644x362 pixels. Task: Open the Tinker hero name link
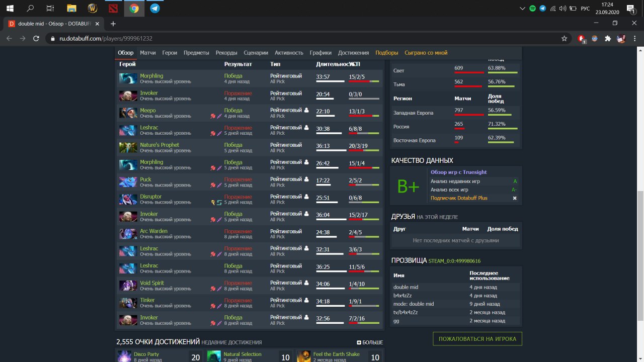pos(147,300)
